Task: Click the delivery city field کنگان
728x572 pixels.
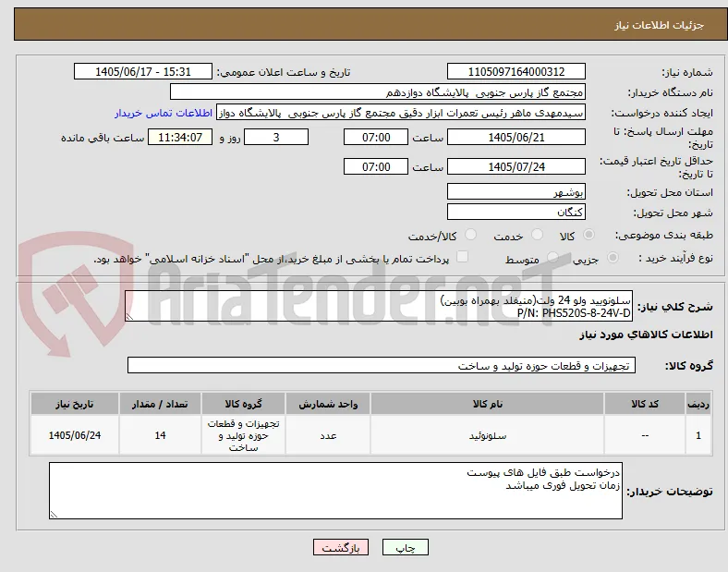Action: 516,212
